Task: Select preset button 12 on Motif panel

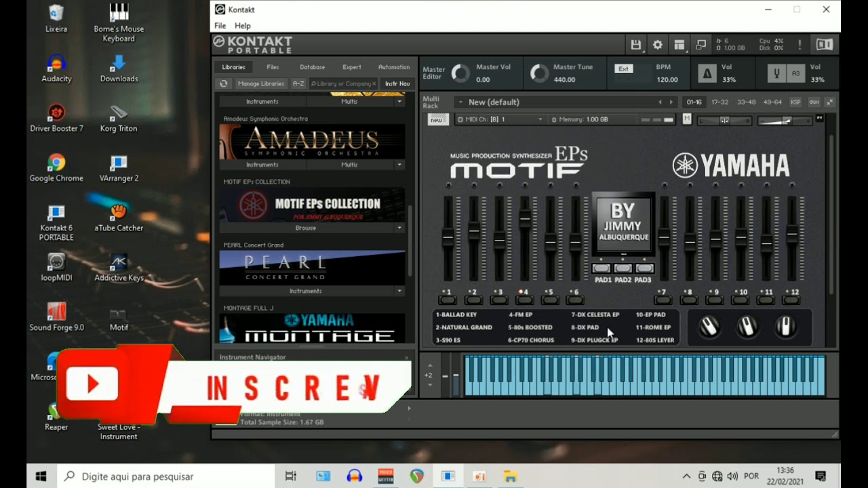Action: click(x=792, y=300)
